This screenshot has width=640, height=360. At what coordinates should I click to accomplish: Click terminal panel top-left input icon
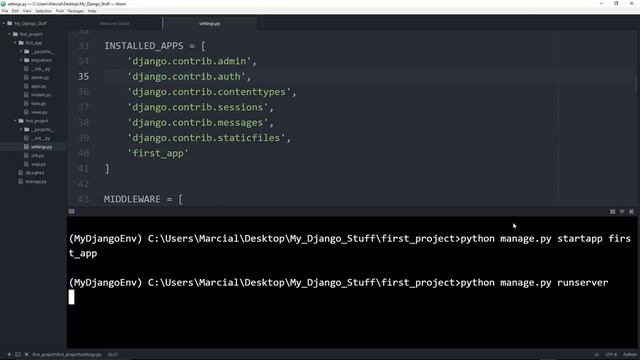[x=71, y=211]
